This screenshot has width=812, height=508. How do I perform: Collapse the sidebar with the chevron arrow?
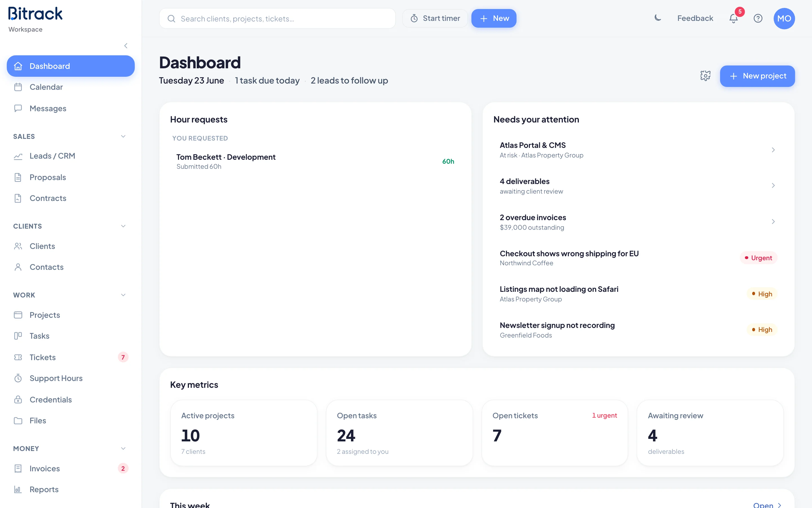(126, 46)
